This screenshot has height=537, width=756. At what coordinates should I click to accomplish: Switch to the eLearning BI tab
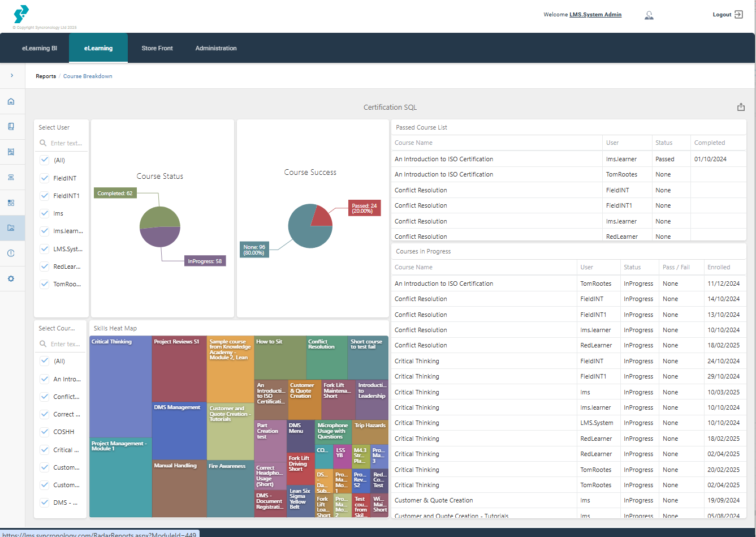(x=40, y=48)
